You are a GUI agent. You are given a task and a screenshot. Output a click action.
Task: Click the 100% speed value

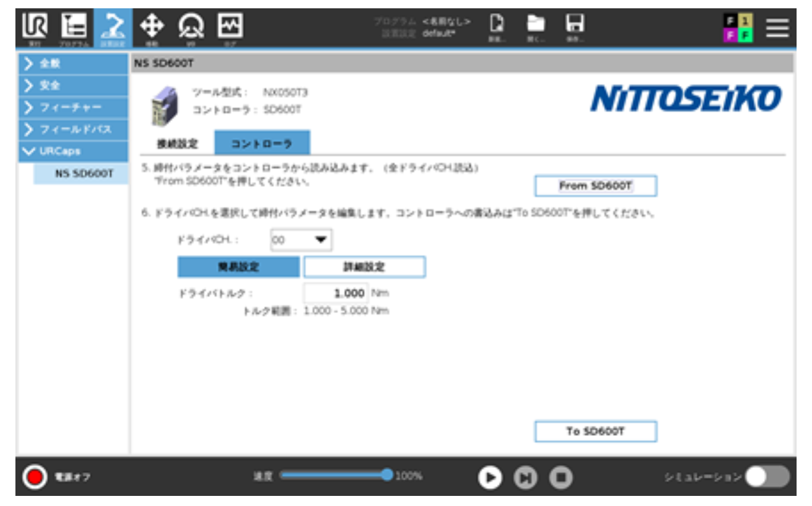click(409, 476)
